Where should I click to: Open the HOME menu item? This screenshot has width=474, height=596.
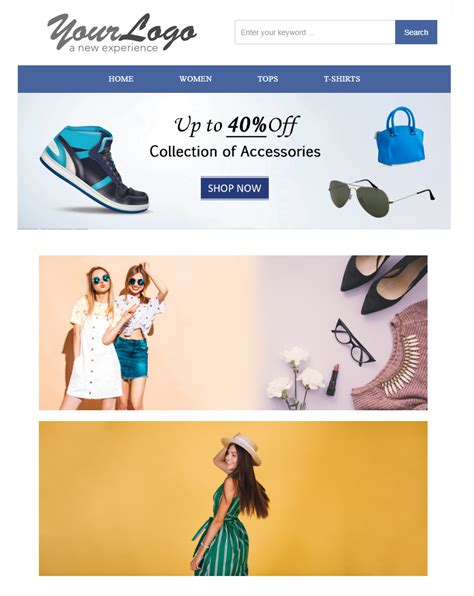click(121, 79)
